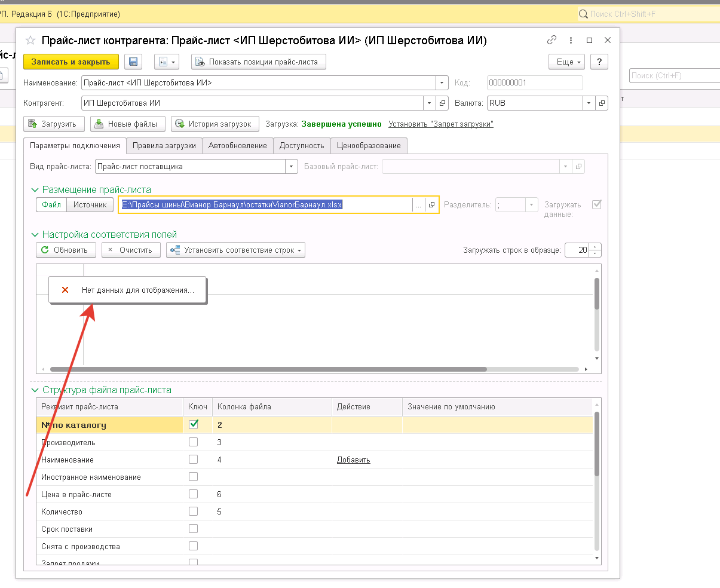The image size is (720, 588).
Task: Click the Установить "Запрет загрузки" link
Action: tap(441, 124)
